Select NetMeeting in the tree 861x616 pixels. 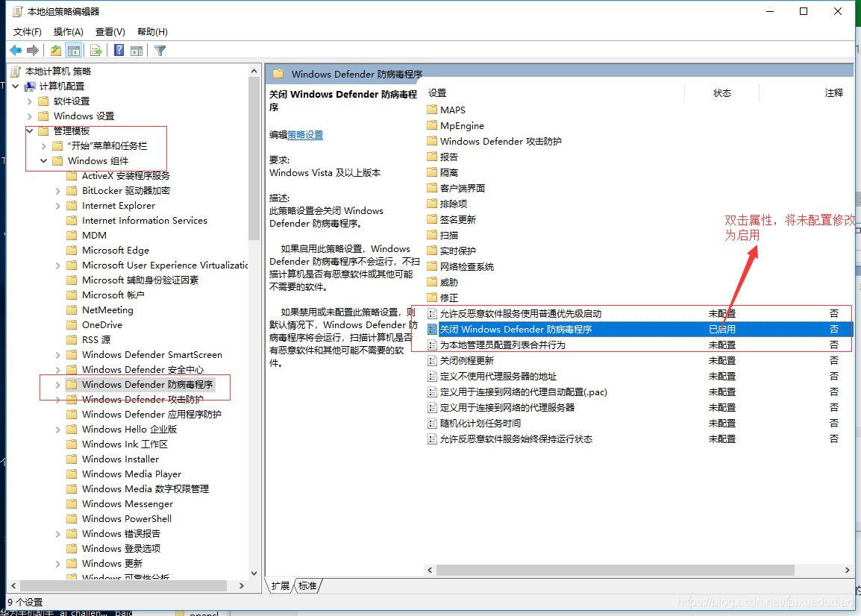point(107,309)
